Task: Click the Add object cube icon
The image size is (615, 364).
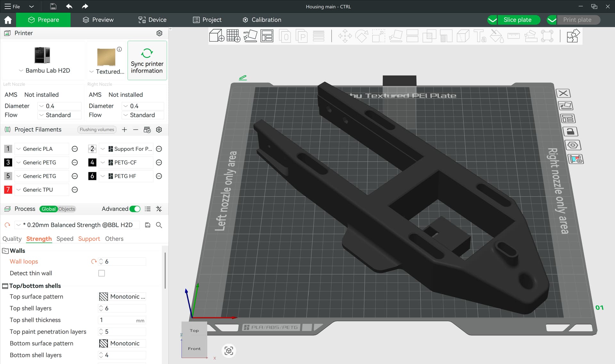Action: [x=217, y=36]
